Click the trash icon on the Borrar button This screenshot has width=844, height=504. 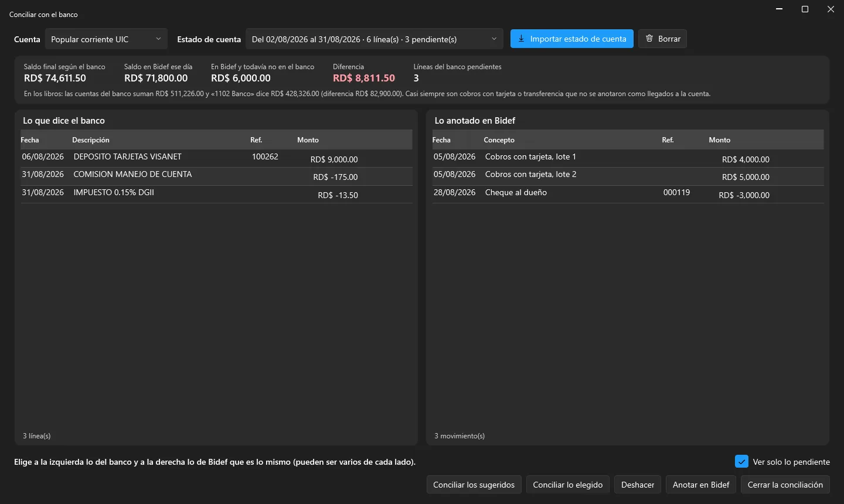point(649,39)
